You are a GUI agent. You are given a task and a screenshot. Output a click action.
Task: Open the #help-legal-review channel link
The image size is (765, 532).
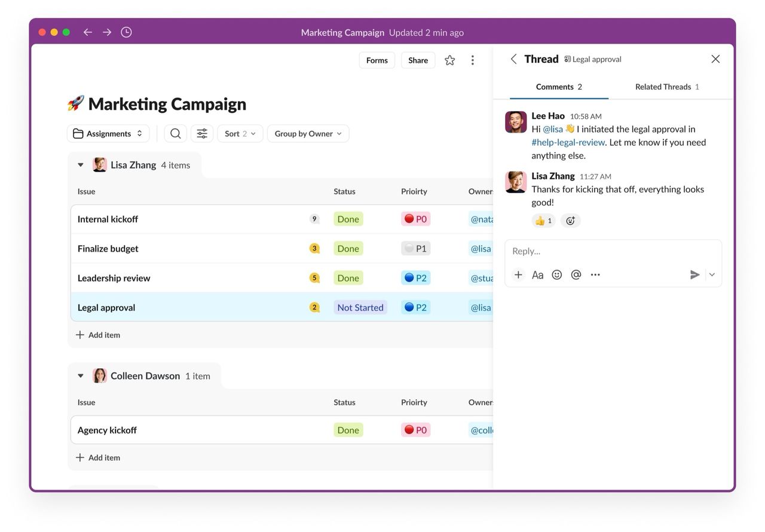tap(568, 142)
